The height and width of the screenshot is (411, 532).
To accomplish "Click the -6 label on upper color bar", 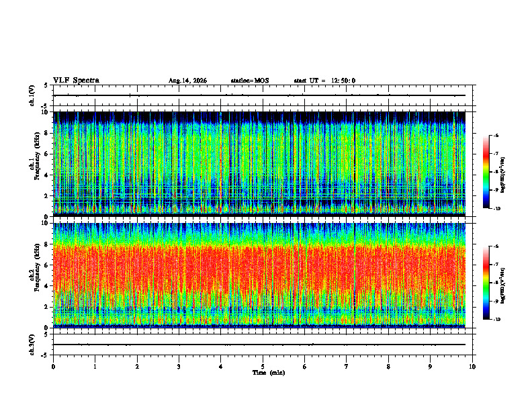I will coord(496,135).
